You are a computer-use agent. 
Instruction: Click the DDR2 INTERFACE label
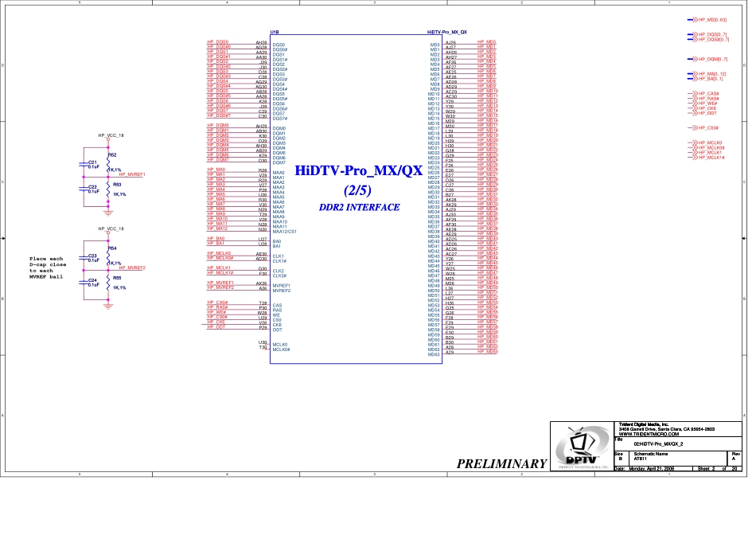(x=359, y=207)
